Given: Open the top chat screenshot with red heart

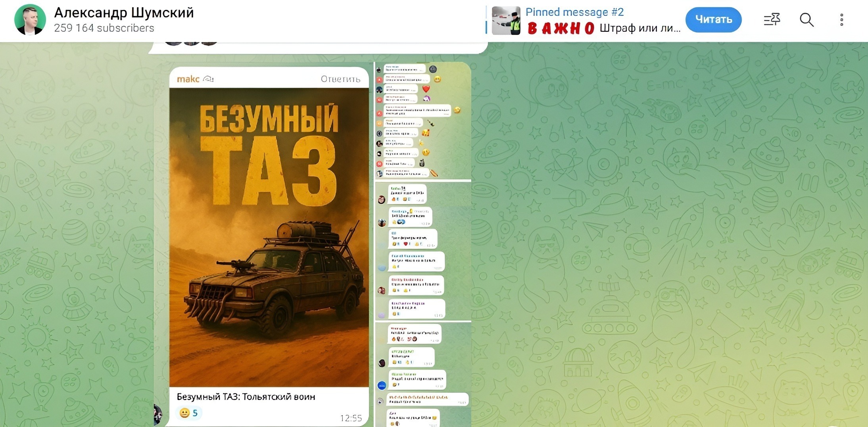Looking at the screenshot, I should [423, 120].
